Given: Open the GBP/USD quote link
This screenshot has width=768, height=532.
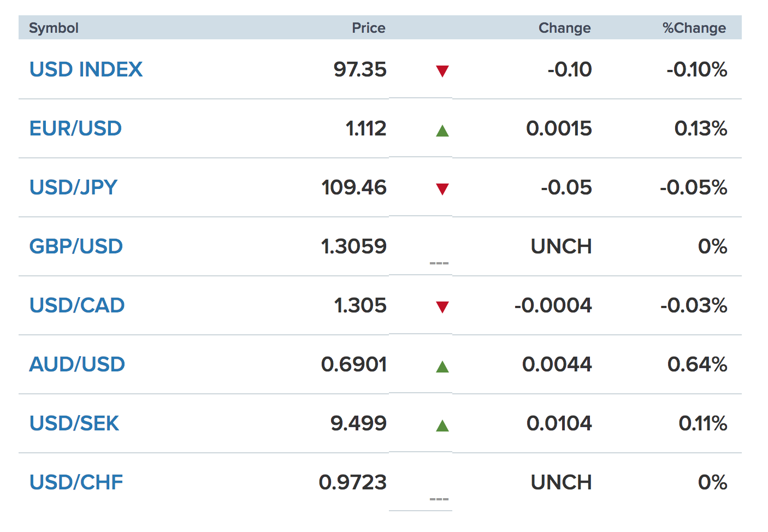Looking at the screenshot, I should 76,246.
